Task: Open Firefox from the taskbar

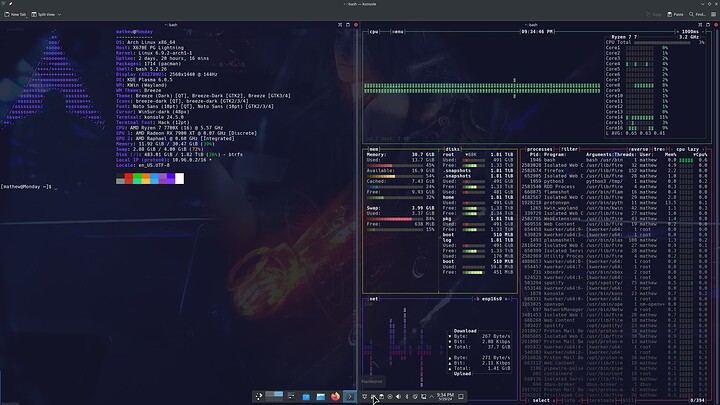Action: pos(335,397)
